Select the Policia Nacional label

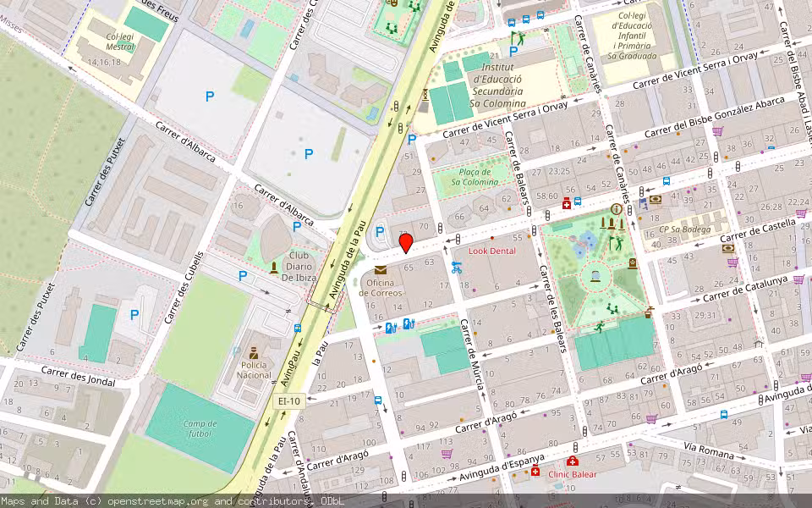click(x=254, y=370)
